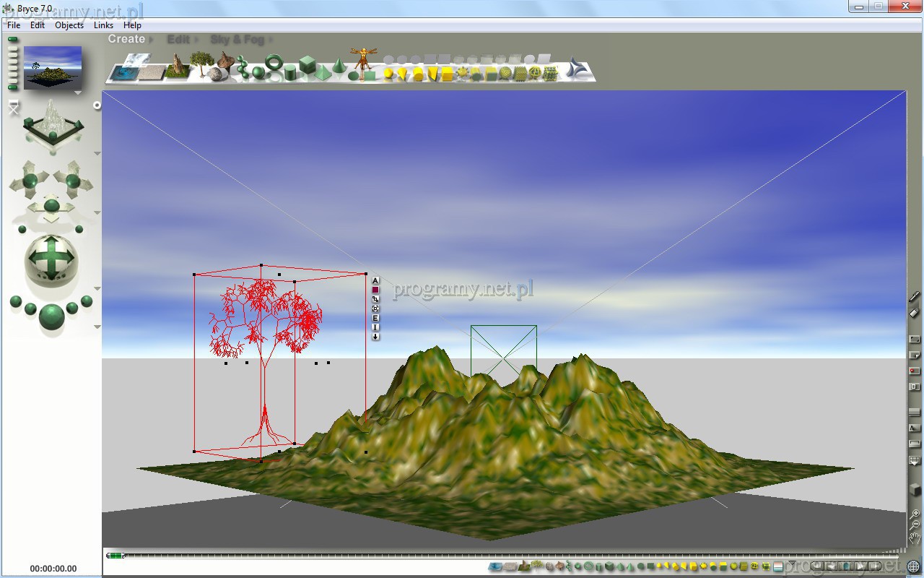The image size is (924, 578).
Task: Click the red square family color button on the selected tree
Action: (375, 290)
